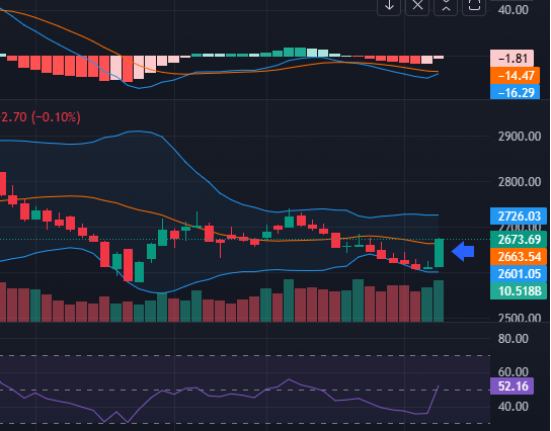Click the 2900.00 price axis label

click(x=519, y=136)
